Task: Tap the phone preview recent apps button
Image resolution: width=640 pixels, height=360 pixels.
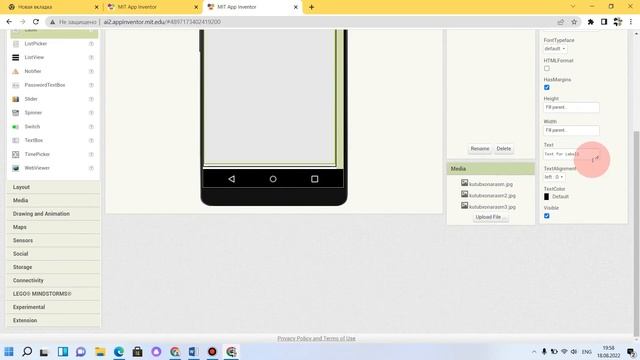Action: pos(314,179)
